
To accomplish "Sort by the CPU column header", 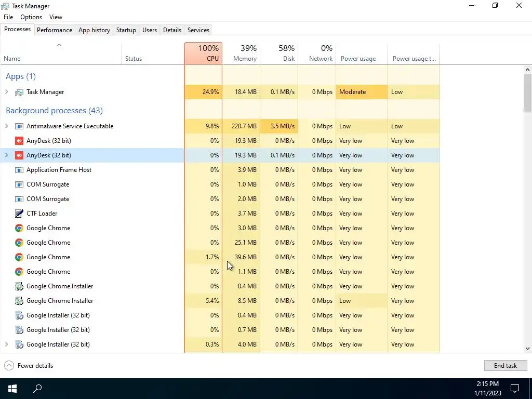I will [x=204, y=54].
